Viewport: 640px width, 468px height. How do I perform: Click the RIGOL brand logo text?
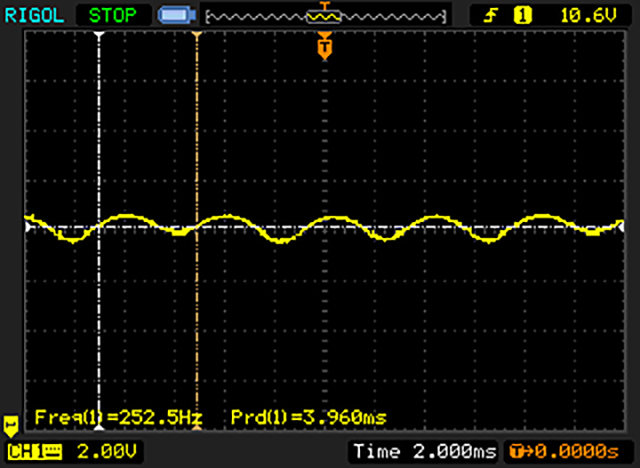pyautogui.click(x=34, y=16)
